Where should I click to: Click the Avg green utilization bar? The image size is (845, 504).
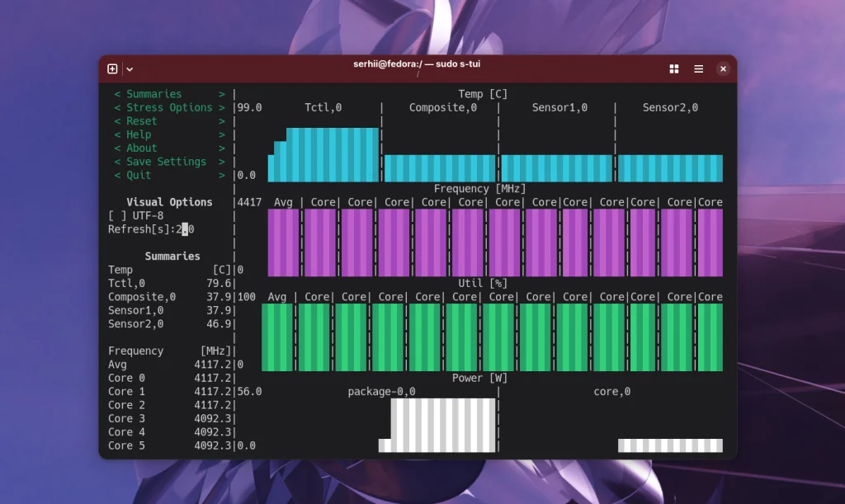click(x=277, y=337)
